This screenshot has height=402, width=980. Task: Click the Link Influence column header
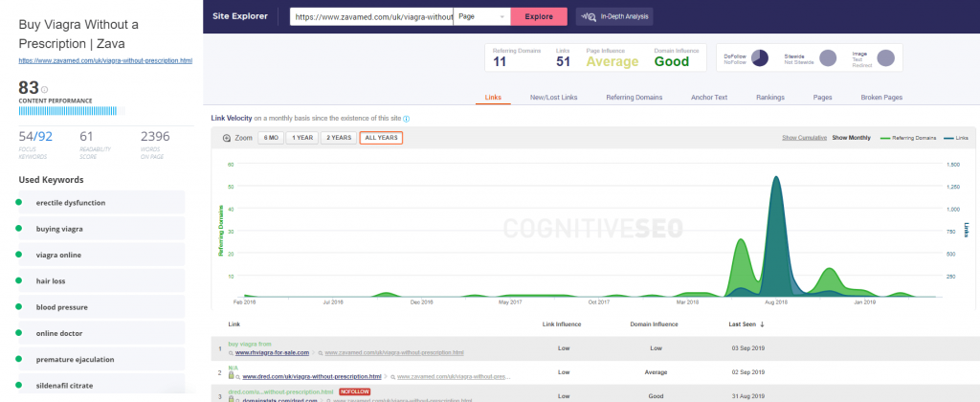(x=563, y=324)
